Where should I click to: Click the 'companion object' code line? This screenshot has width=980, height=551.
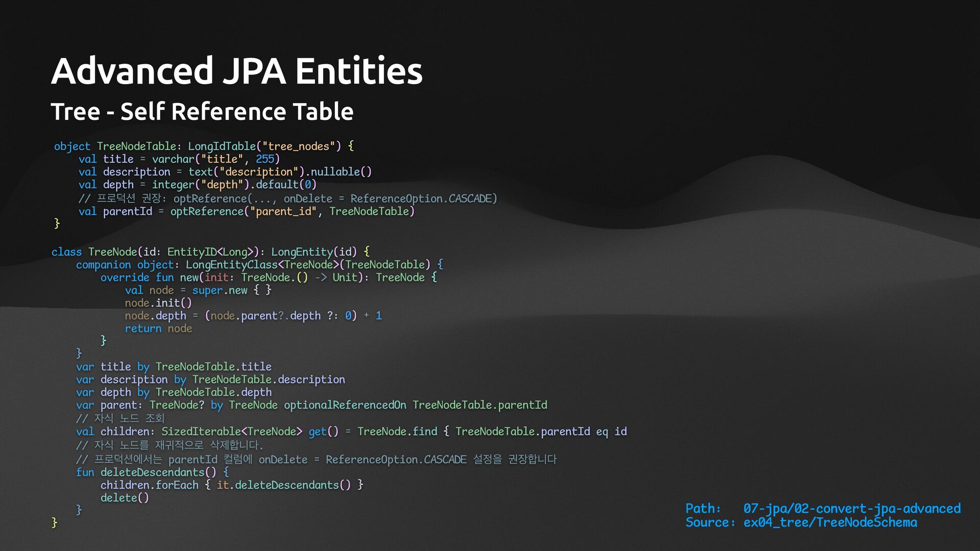259,265
